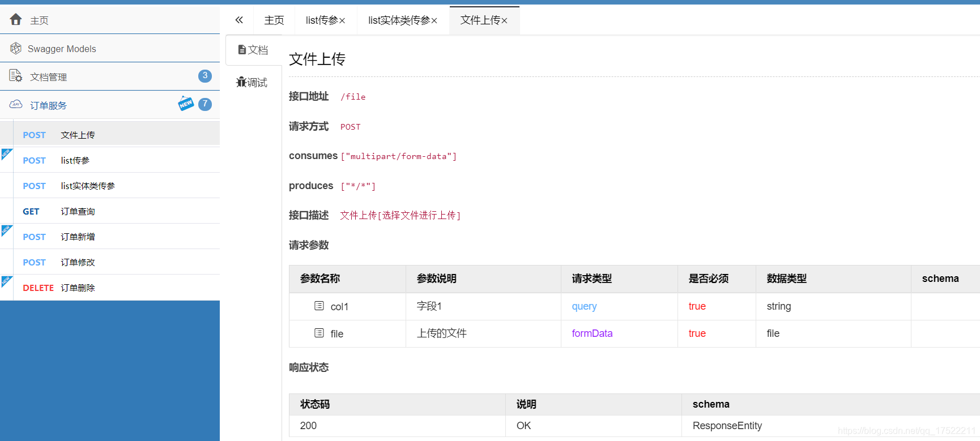980x441 pixels.
Task: Click the new ribbon beside 订单新增
Action: tap(6, 230)
